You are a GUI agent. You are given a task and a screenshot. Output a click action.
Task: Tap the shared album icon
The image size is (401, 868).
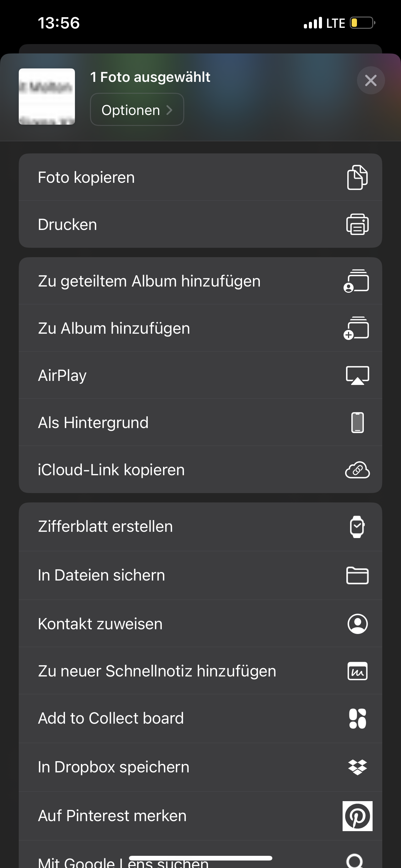357,281
